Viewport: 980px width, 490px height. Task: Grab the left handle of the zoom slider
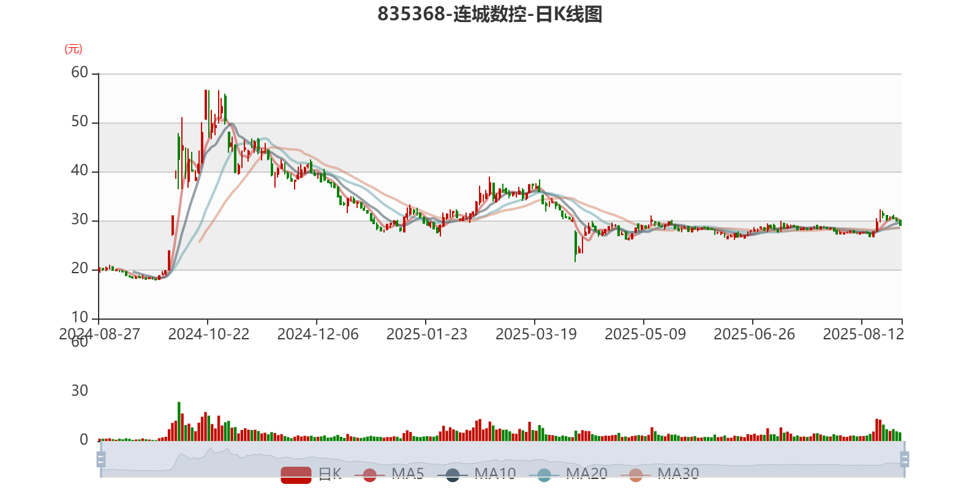click(x=101, y=459)
